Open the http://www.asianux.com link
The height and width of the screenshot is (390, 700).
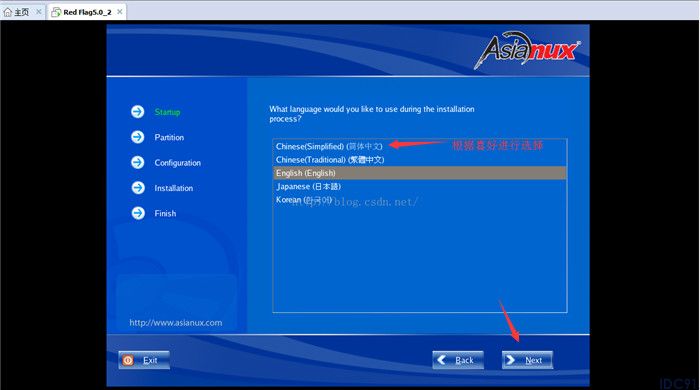(x=175, y=323)
